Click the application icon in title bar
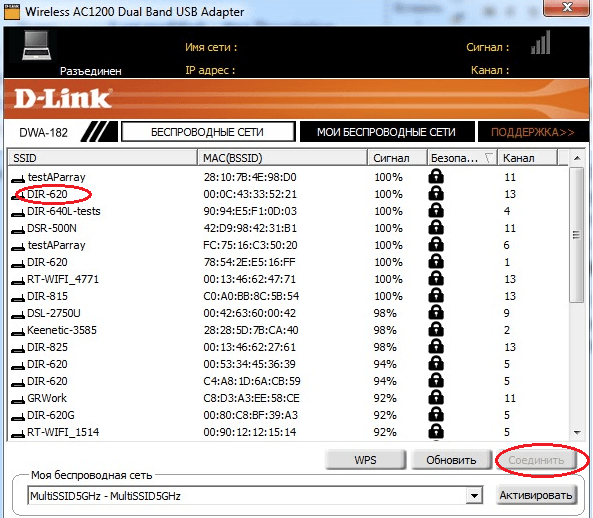Screen dimensions: 593x518 coord(11,11)
